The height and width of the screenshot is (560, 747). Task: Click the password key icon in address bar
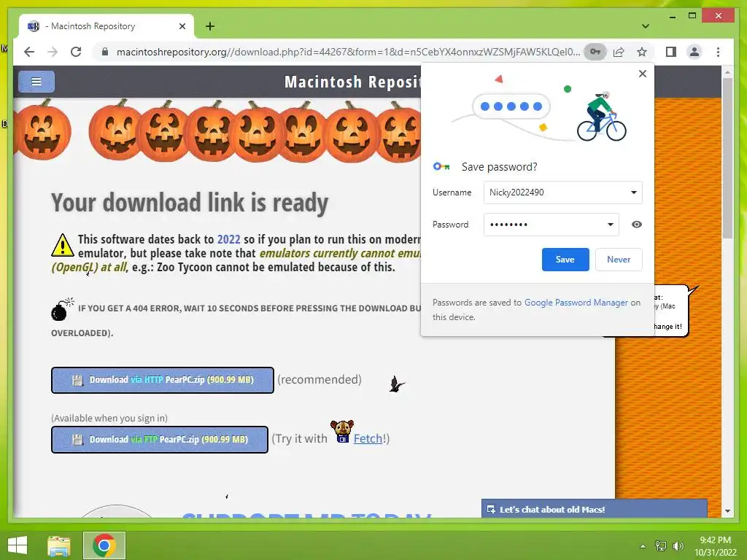point(595,52)
